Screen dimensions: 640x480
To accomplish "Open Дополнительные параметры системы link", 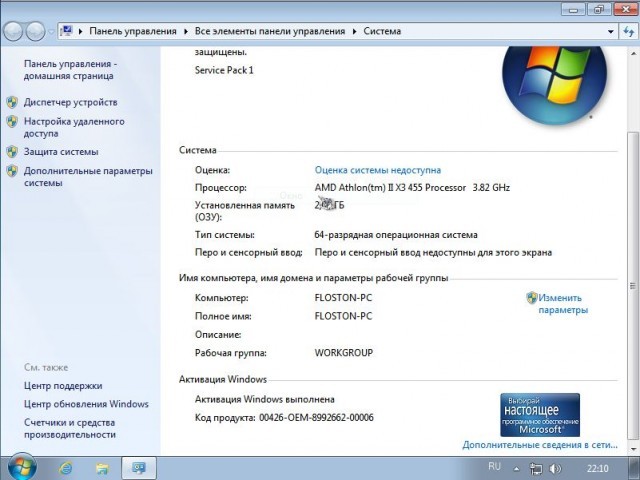I will pyautogui.click(x=88, y=177).
